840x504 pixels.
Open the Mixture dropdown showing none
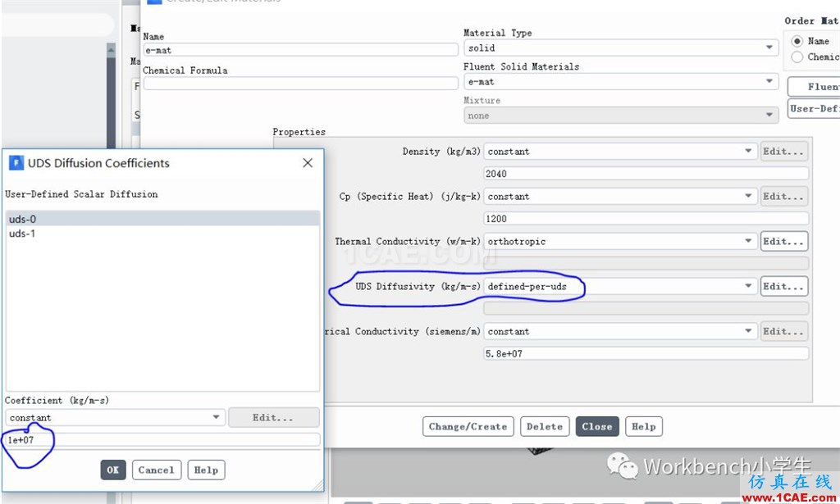(x=621, y=115)
